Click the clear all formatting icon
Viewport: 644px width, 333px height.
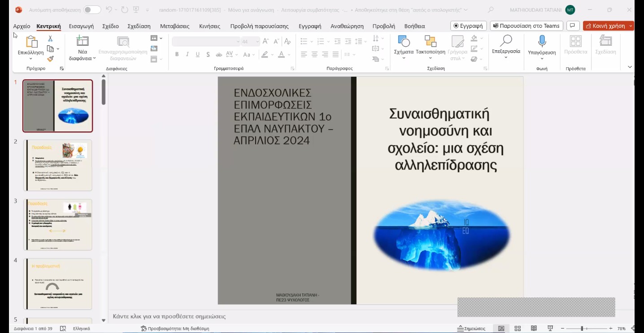click(287, 42)
